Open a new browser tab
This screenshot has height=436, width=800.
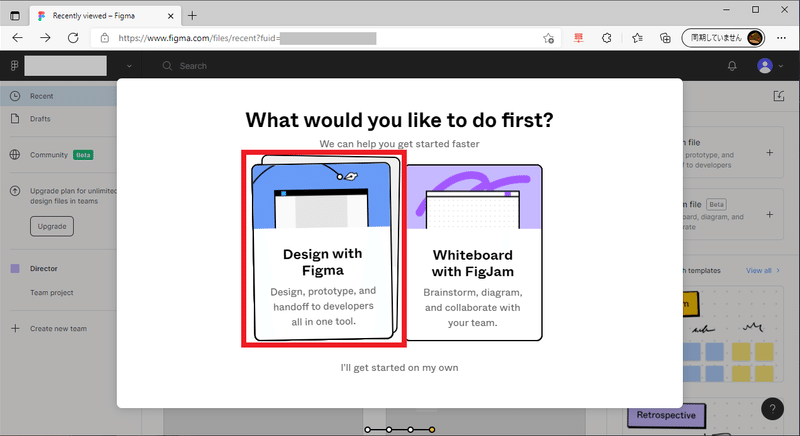click(192, 16)
